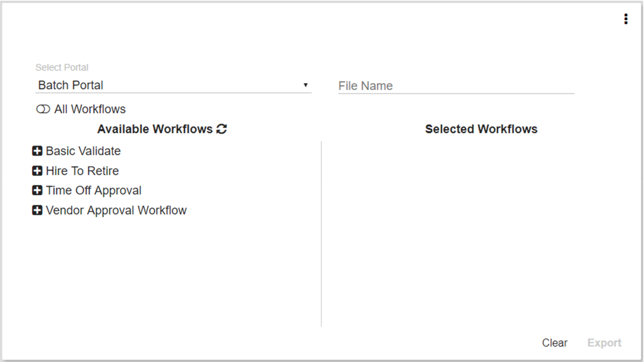
Task: Toggle the All Workflows switch
Action: click(43, 109)
